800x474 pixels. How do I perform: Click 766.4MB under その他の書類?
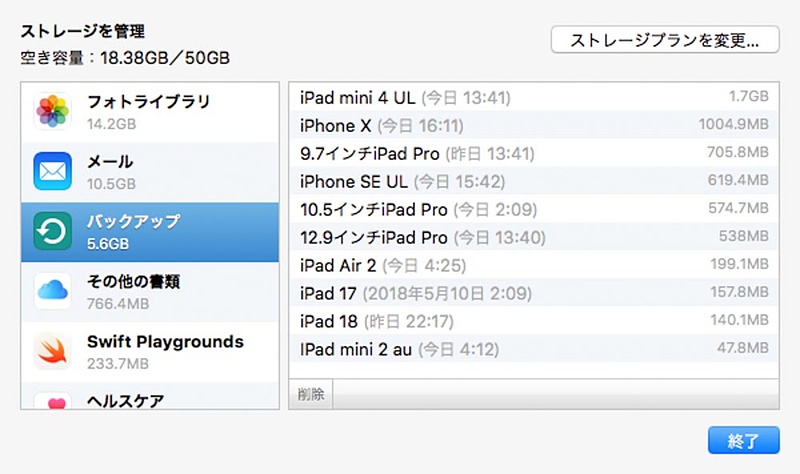pyautogui.click(x=118, y=304)
